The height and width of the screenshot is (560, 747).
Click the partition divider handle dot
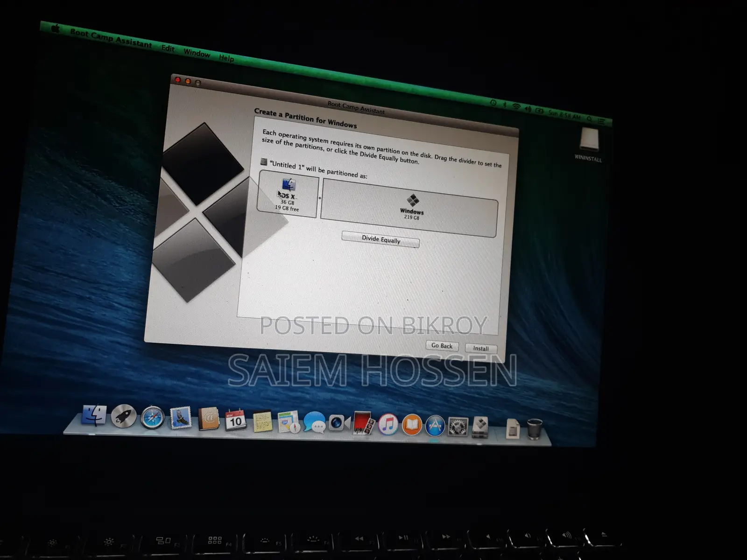(x=320, y=198)
